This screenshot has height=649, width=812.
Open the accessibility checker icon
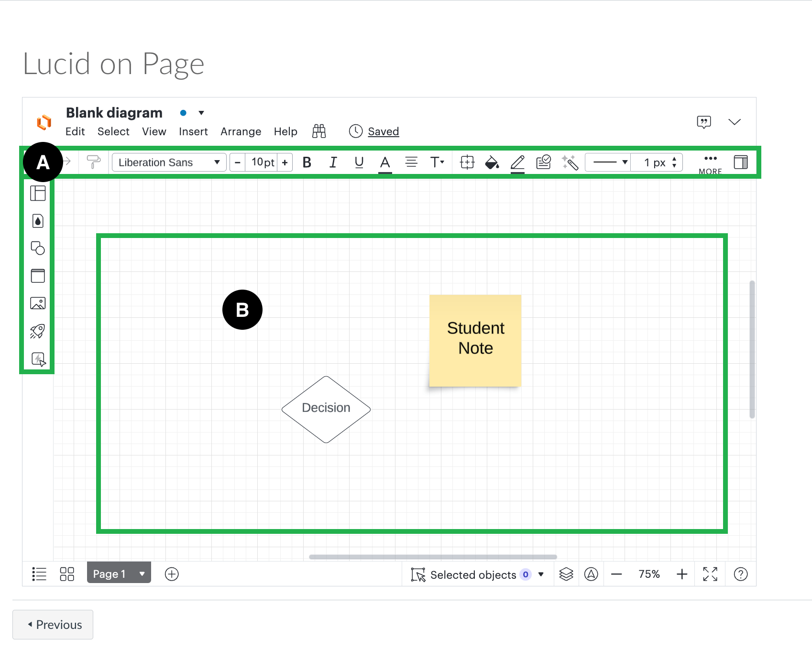point(591,574)
